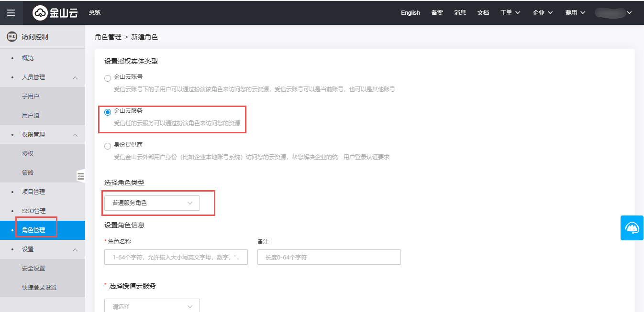This screenshot has width=644, height=312.
Task: Open the 消息 header link
Action: coord(460,13)
